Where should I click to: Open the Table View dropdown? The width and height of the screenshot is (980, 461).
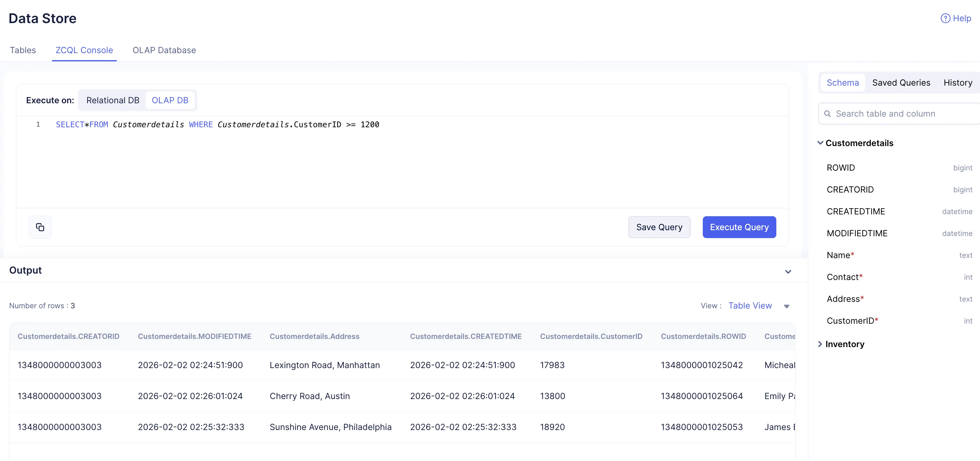coord(786,306)
